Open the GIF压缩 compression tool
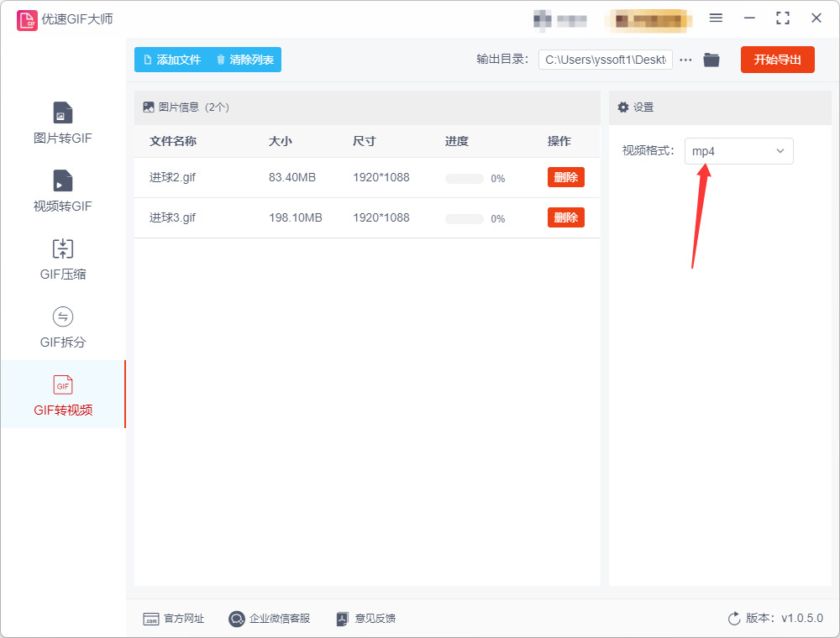This screenshot has height=638, width=840. pyautogui.click(x=63, y=259)
